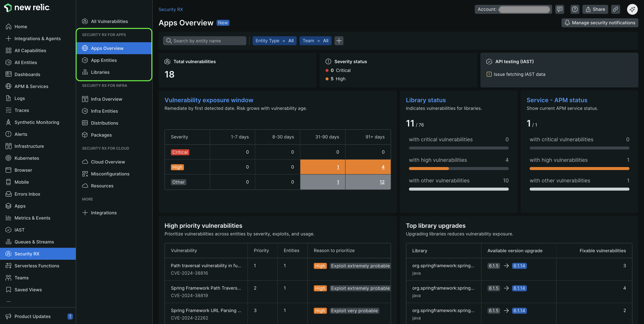The width and height of the screenshot is (644, 324).
Task: Click the Kubernetes icon in left sidebar
Action: pyautogui.click(x=9, y=158)
